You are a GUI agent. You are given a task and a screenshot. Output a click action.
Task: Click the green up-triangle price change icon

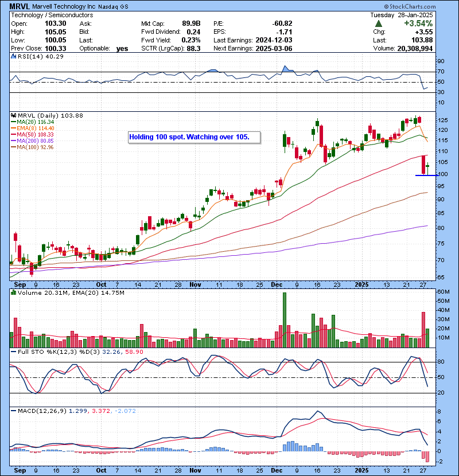tap(378, 24)
